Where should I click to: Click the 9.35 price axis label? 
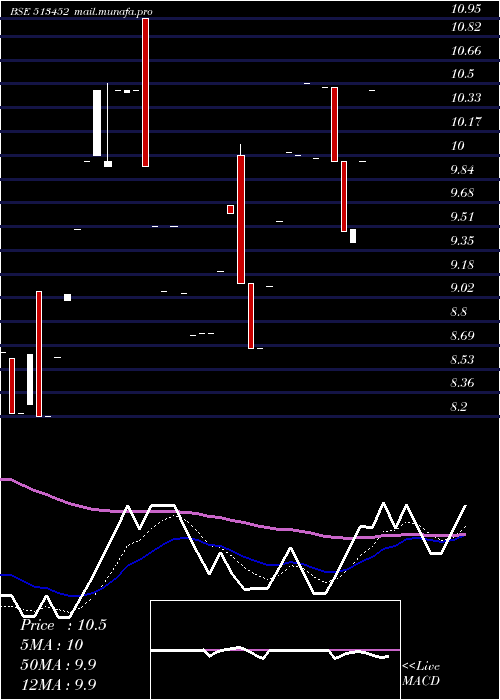point(462,241)
